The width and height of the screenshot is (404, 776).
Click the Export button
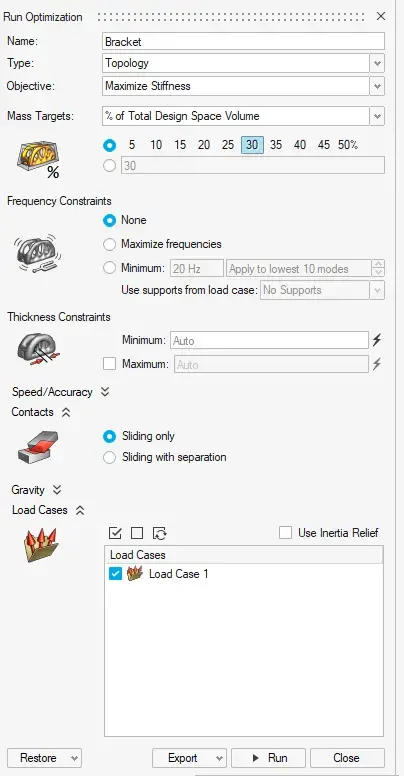[x=189, y=758]
